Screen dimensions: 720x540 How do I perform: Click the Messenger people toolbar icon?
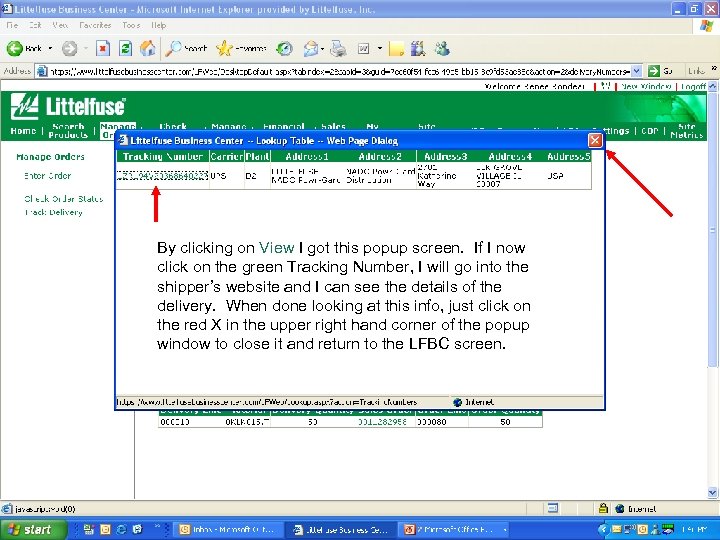click(x=442, y=48)
